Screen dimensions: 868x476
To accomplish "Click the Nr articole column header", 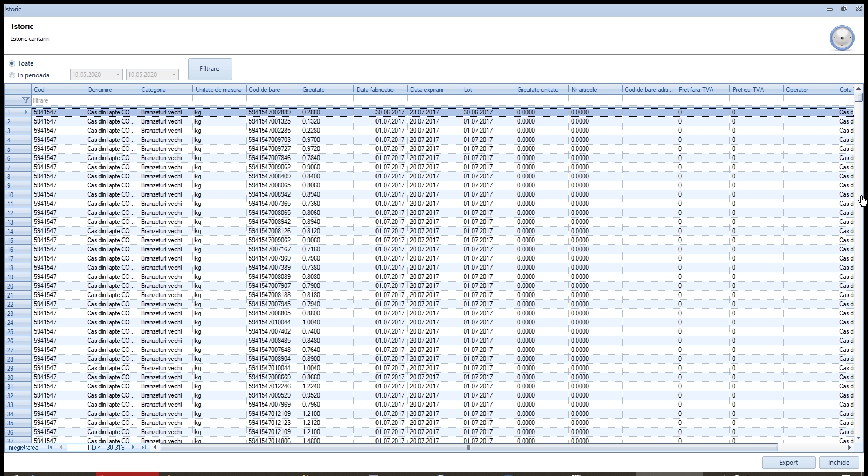I will (595, 90).
